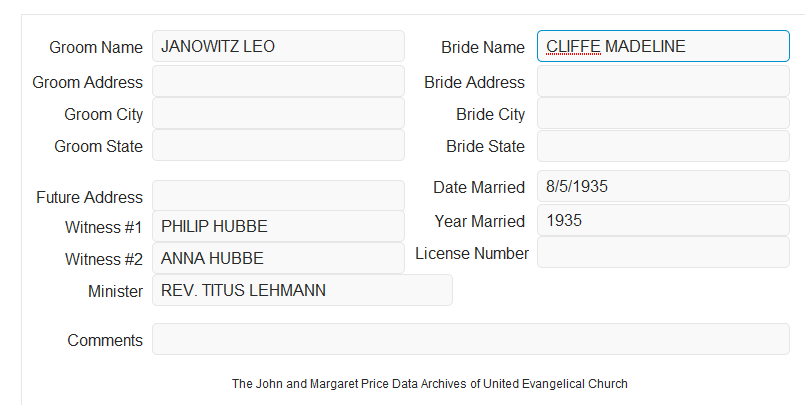Screen dimensions: 805x405
Task: Select the Groom State text box
Action: coord(278,145)
